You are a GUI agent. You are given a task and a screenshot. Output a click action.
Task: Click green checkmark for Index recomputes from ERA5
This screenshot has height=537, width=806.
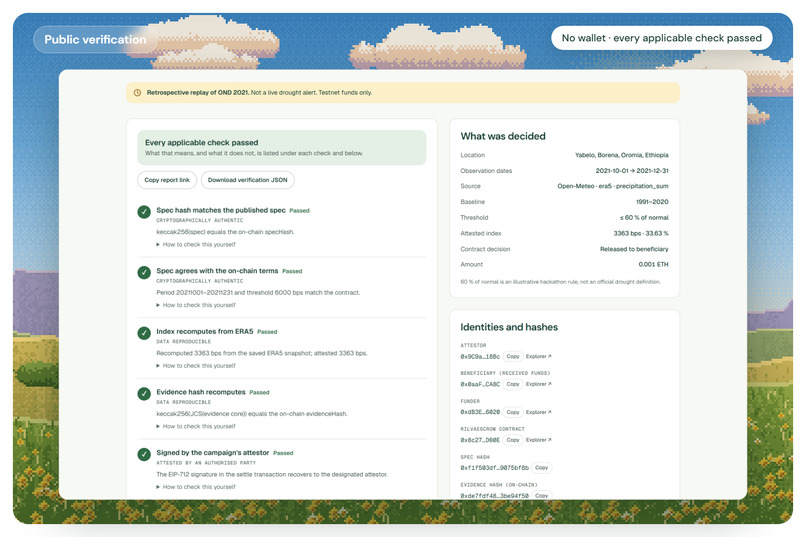[144, 333]
